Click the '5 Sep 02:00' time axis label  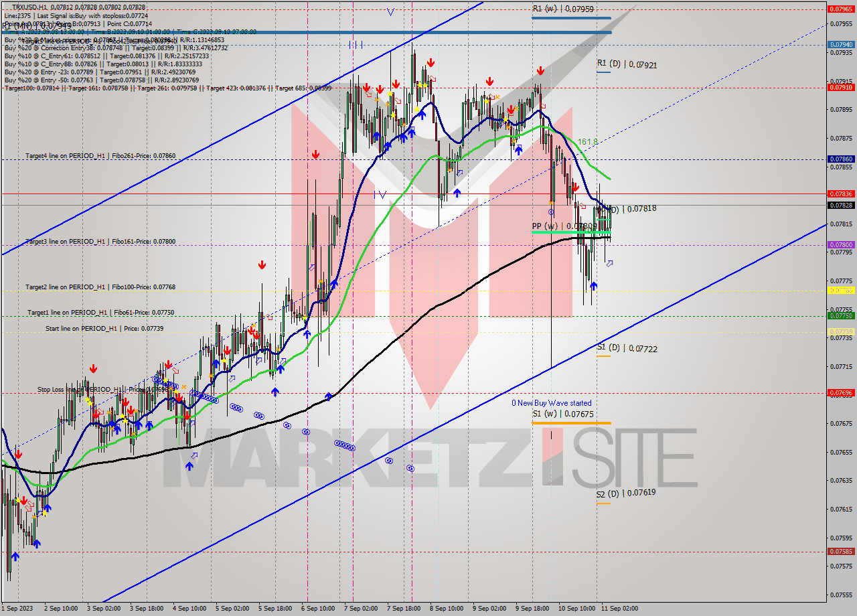click(x=232, y=609)
